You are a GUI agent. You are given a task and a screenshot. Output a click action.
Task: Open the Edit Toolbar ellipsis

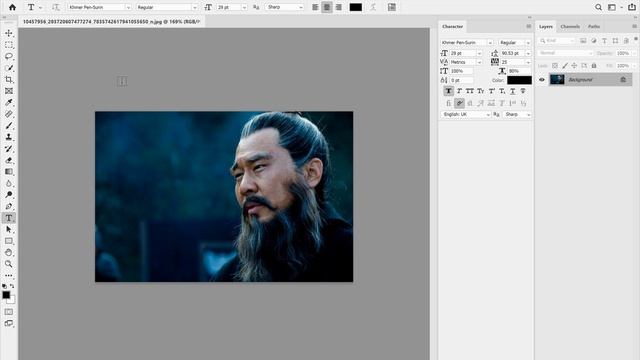click(9, 276)
